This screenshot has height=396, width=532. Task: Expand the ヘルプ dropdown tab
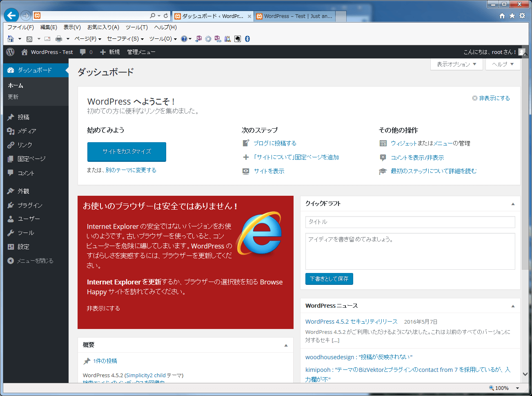[x=503, y=64]
